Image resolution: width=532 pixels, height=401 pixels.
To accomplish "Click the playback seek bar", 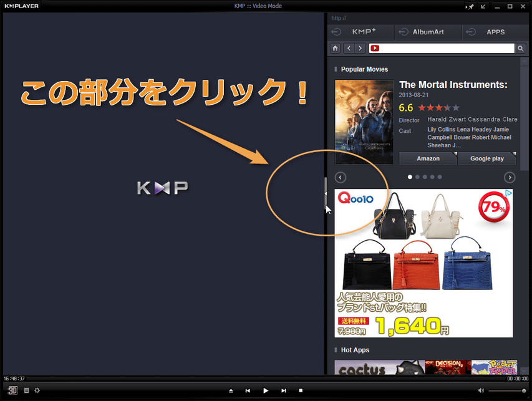I will tap(266, 378).
